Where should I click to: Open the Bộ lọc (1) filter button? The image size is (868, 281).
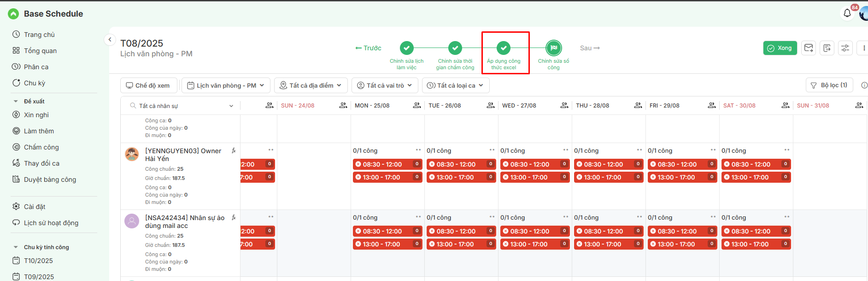tap(829, 85)
